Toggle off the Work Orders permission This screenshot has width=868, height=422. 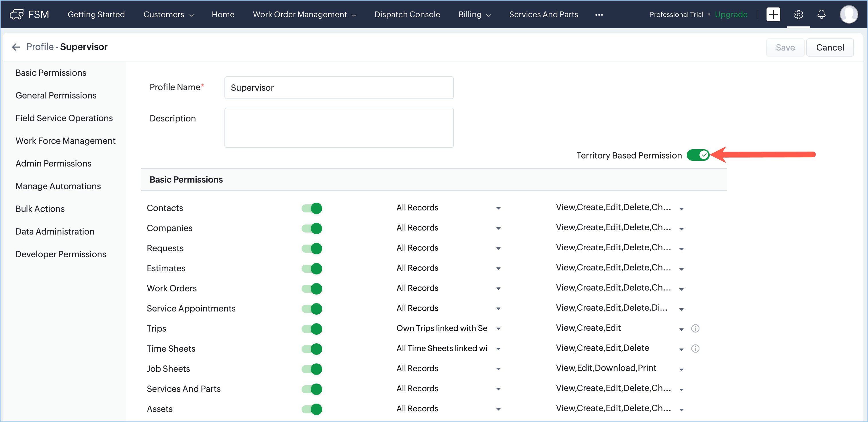click(312, 289)
